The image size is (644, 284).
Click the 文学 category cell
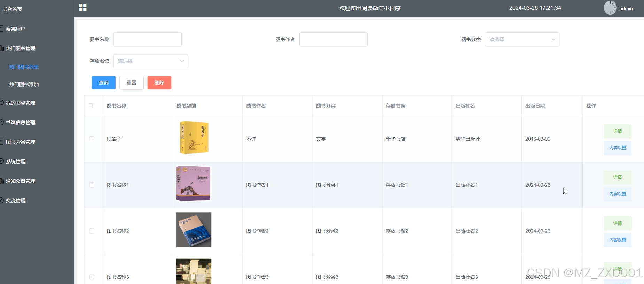click(x=321, y=139)
